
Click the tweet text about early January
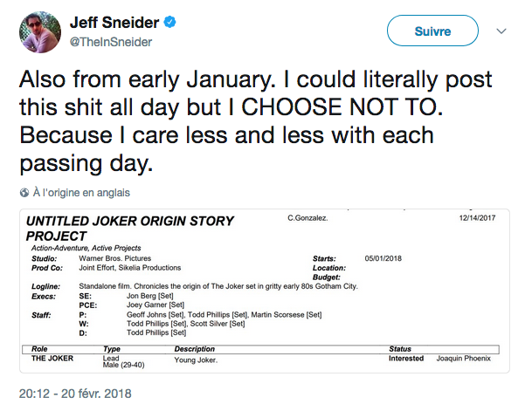pos(256,121)
